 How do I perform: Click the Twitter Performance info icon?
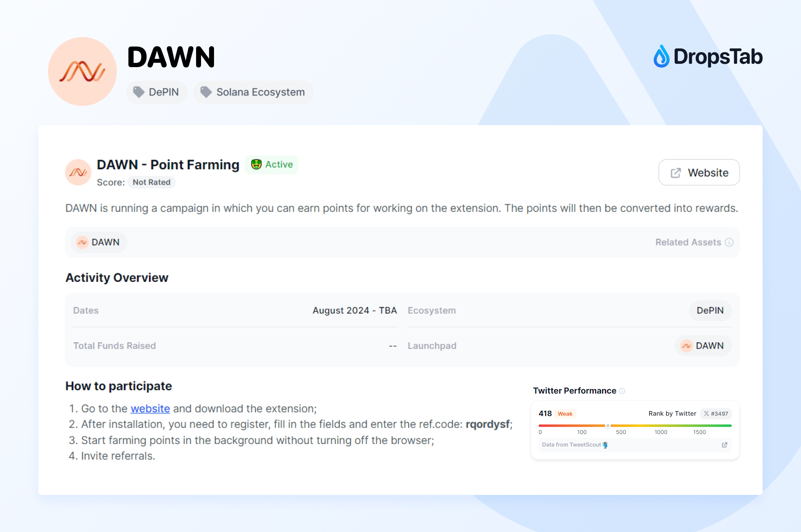(622, 391)
